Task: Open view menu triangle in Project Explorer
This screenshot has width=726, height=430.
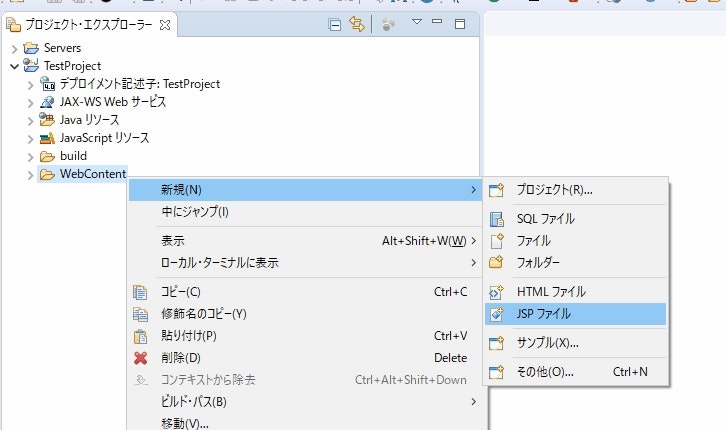Action: (x=417, y=21)
